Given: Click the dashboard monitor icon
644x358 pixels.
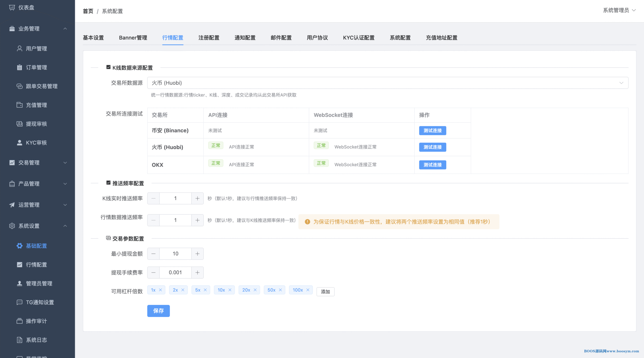Looking at the screenshot, I should [x=12, y=8].
